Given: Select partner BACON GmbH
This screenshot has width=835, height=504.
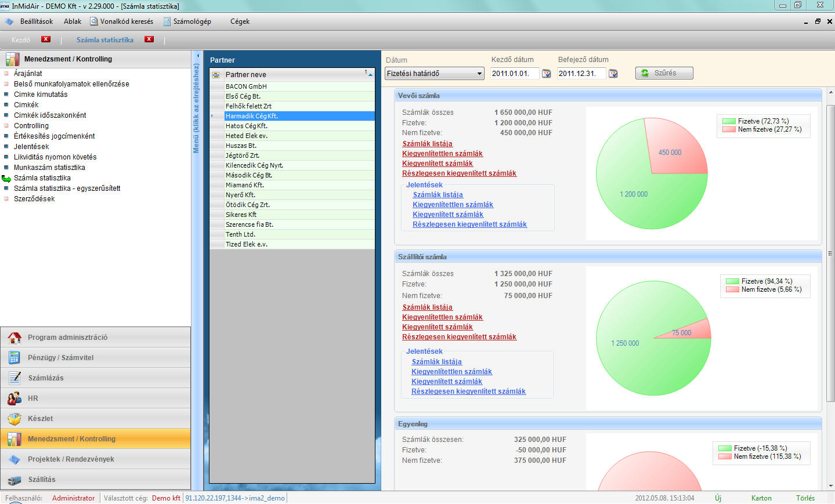Looking at the screenshot, I should pos(299,86).
